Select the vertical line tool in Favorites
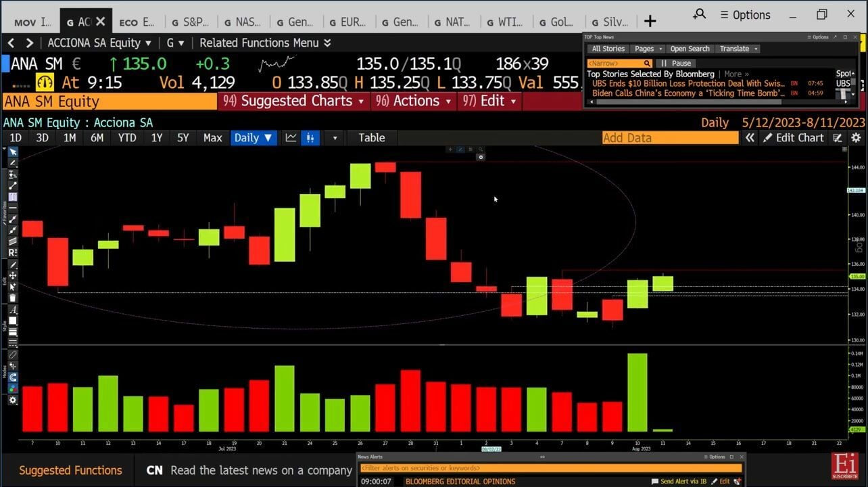This screenshot has width=868, height=487. [12, 197]
